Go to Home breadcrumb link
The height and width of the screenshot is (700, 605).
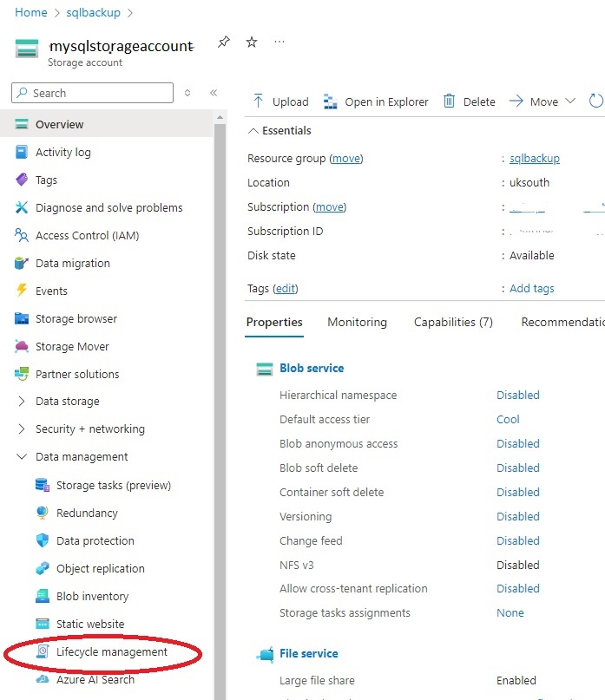[x=31, y=12]
